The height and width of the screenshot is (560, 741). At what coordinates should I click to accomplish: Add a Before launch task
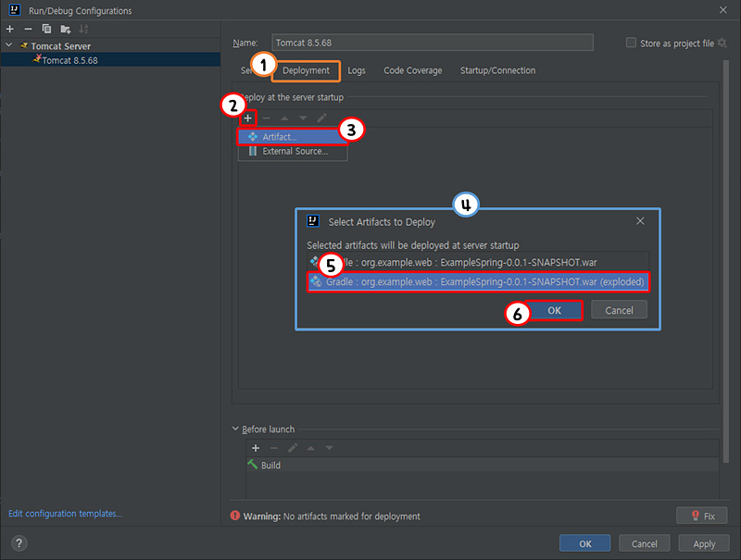point(256,448)
